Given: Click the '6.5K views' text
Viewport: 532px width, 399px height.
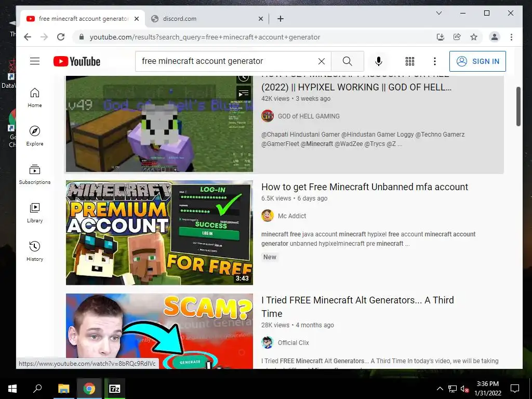Looking at the screenshot, I should [276, 198].
